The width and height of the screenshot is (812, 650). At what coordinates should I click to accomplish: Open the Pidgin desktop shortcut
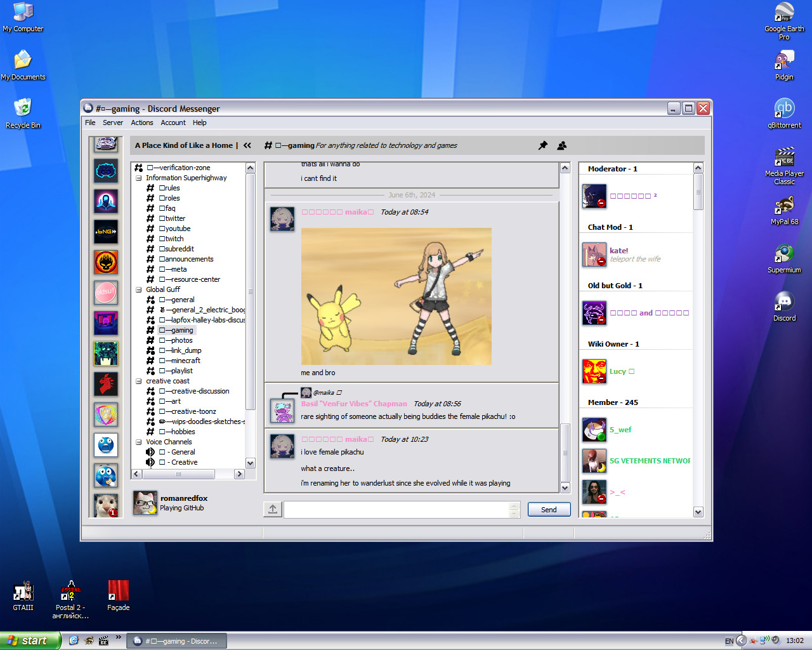[784, 61]
